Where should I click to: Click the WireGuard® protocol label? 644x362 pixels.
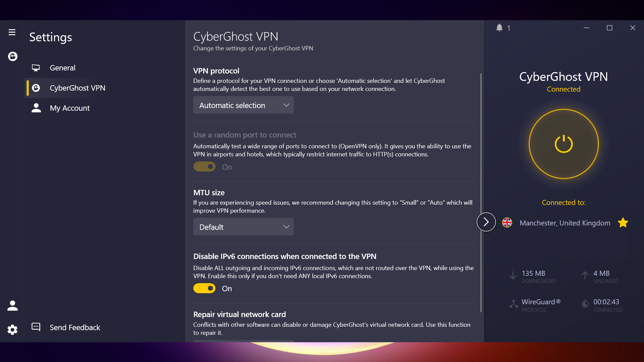click(x=541, y=302)
